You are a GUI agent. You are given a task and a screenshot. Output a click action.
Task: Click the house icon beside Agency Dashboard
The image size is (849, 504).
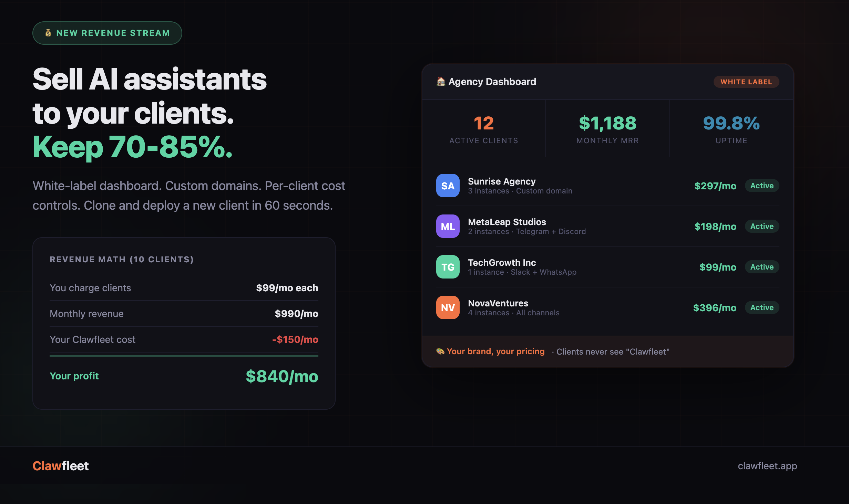point(441,82)
